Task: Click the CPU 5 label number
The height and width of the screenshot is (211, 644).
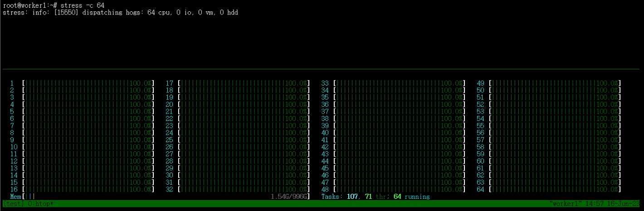Action: [x=12, y=111]
